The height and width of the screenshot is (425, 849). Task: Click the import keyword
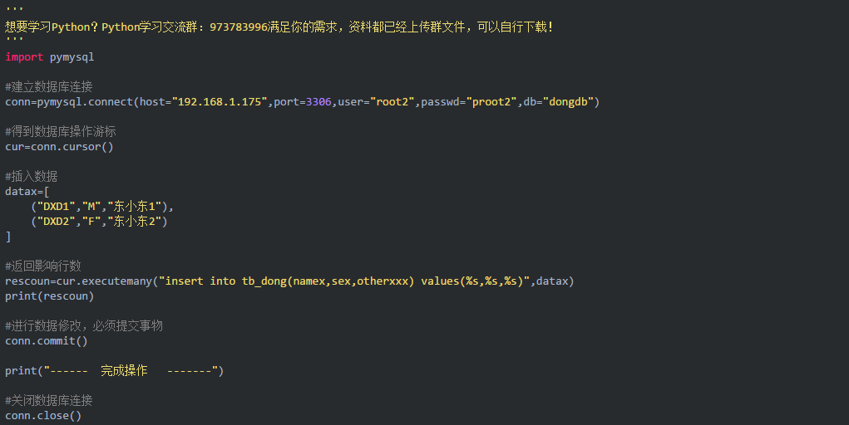coord(24,57)
